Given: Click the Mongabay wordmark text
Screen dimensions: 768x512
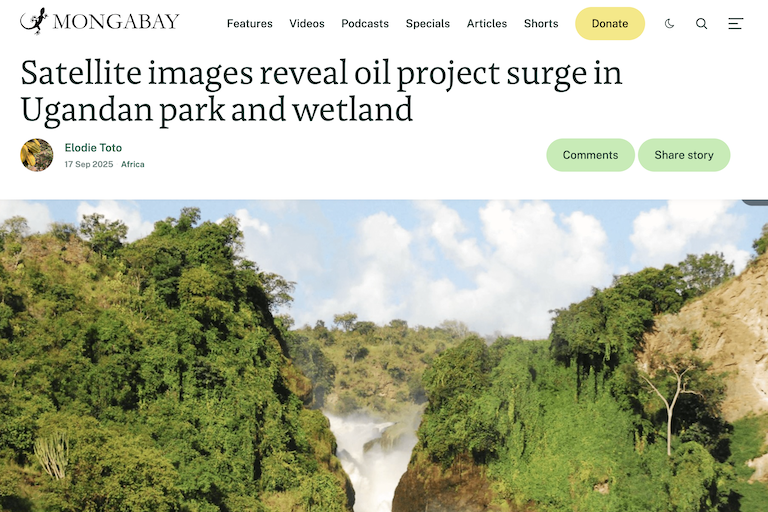Looking at the screenshot, I should 116,22.
